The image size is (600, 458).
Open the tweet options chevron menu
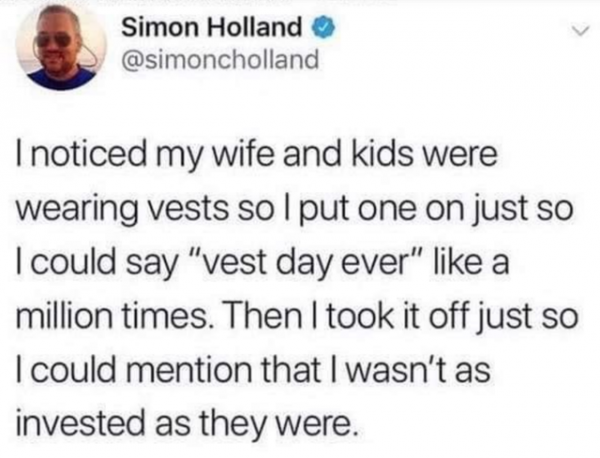(x=574, y=33)
